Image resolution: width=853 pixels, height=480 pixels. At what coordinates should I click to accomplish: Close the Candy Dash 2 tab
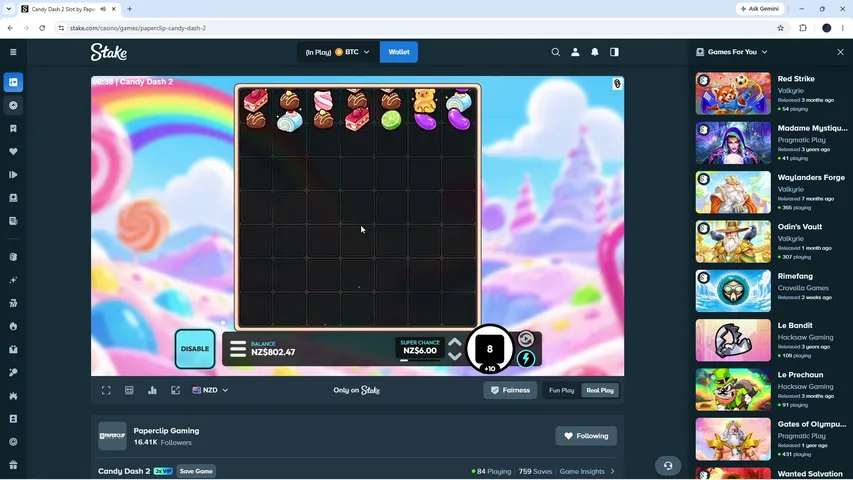pos(114,9)
